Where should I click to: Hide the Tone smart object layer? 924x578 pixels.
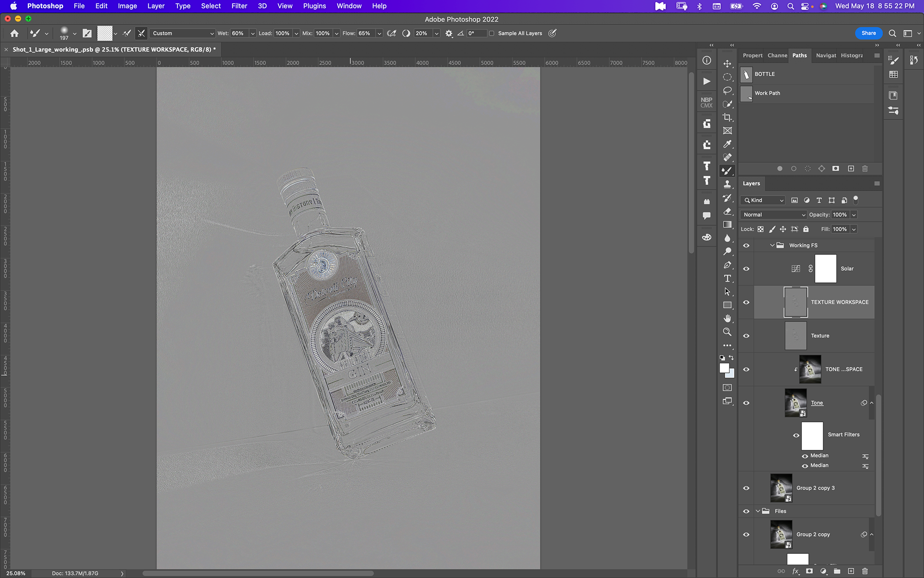(746, 403)
